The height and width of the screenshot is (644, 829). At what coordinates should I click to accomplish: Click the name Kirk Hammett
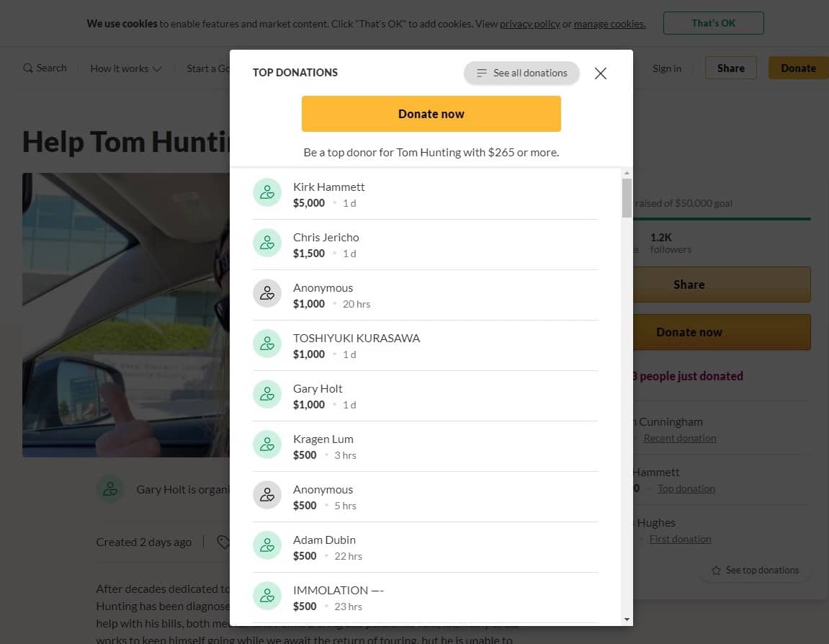pos(329,187)
